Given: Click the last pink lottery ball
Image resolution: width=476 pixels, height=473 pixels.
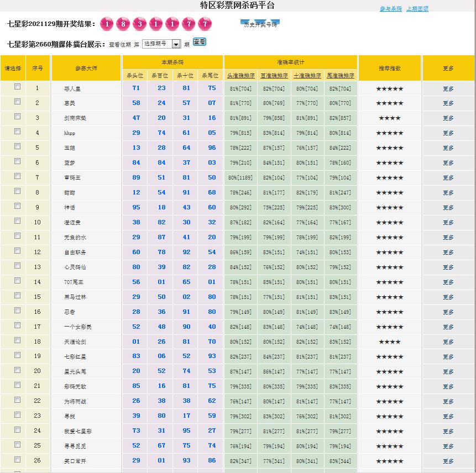Looking at the screenshot, I should [205, 24].
